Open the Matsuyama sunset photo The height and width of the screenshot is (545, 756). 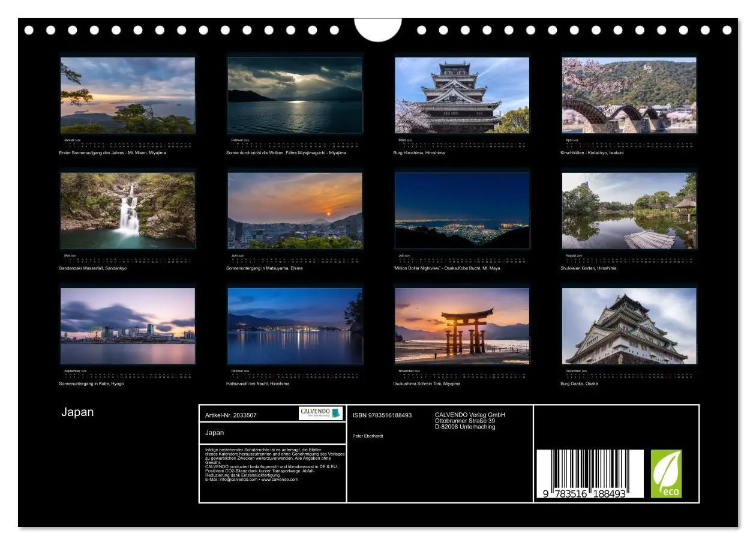tap(295, 211)
